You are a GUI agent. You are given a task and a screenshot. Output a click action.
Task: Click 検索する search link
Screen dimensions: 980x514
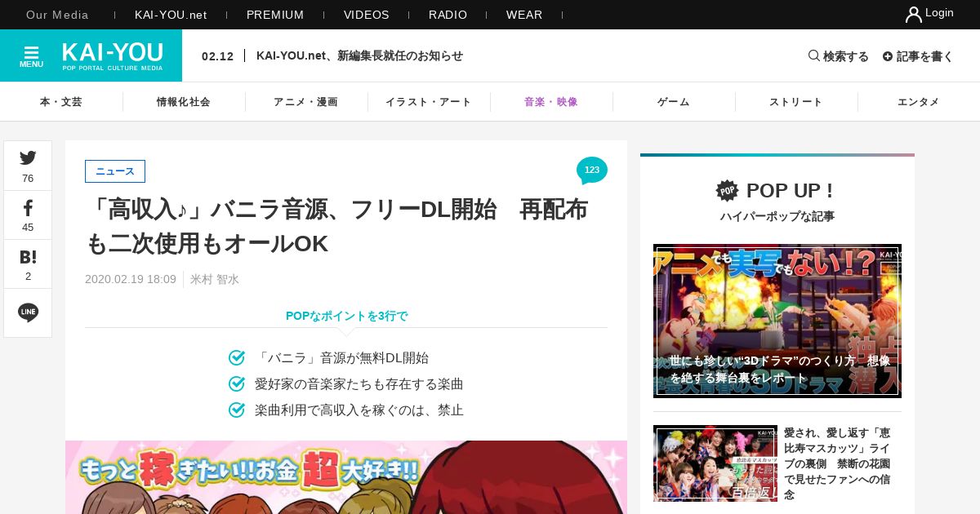pos(846,56)
